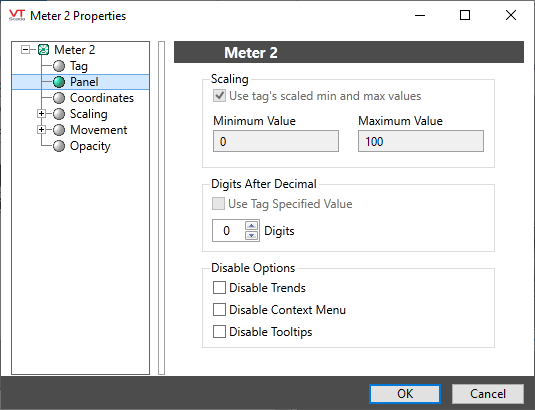Open the Opacity properties page
This screenshot has width=535, height=410.
[90, 146]
